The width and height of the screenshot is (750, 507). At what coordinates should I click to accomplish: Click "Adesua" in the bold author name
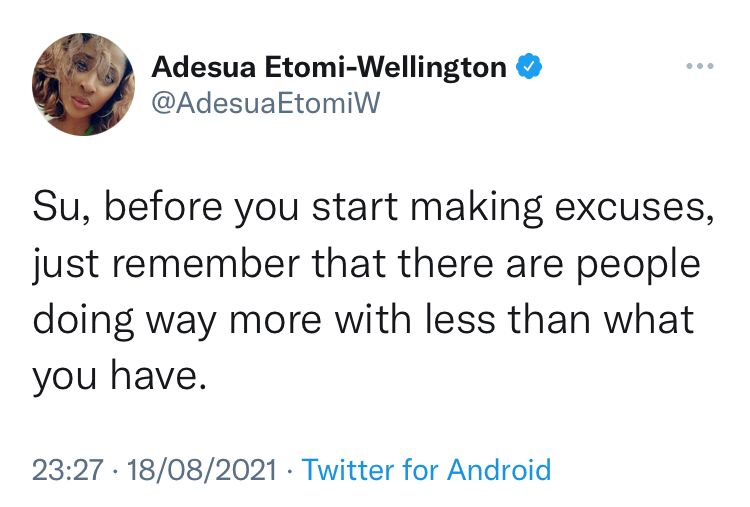(203, 66)
